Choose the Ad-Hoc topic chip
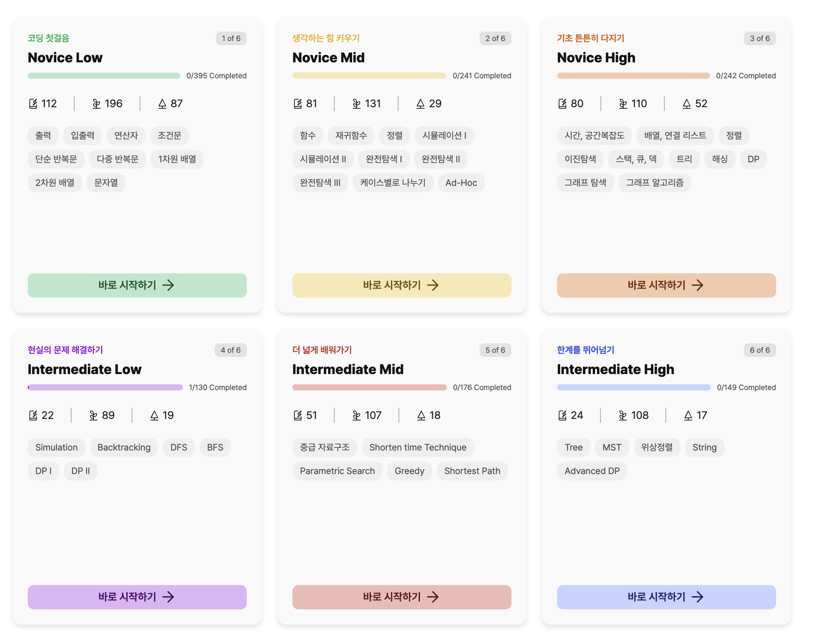The width and height of the screenshot is (813, 644). (461, 183)
